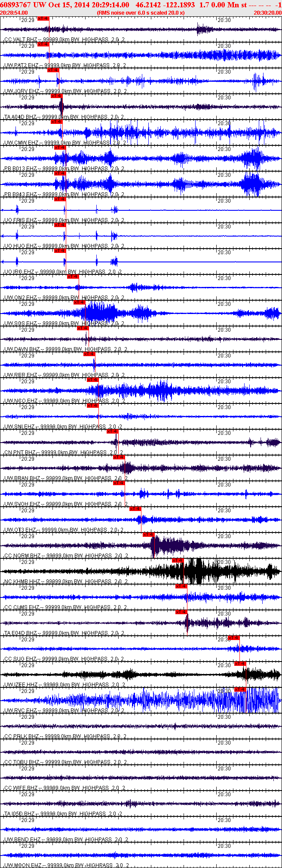Select the red xT 4 pick on the CC VALT trace
This screenshot has width=282, height=868.
click(43, 18)
